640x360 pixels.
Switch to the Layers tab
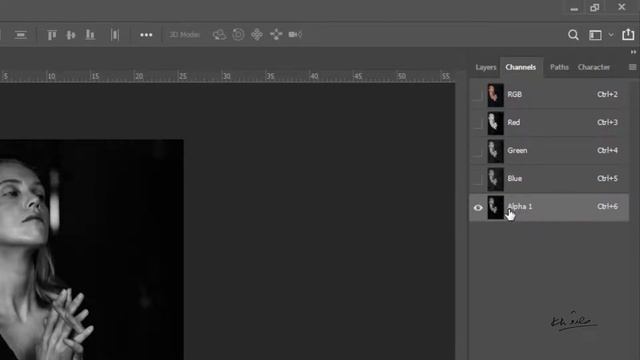pyautogui.click(x=486, y=67)
